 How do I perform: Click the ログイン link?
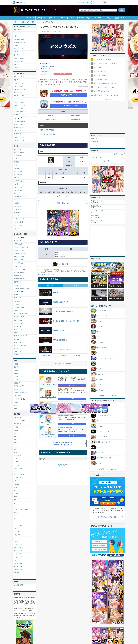121,2
